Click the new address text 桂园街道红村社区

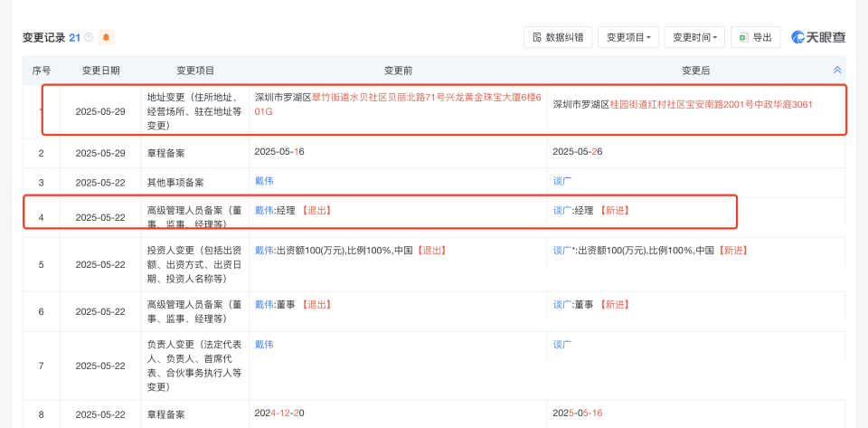[x=647, y=105]
